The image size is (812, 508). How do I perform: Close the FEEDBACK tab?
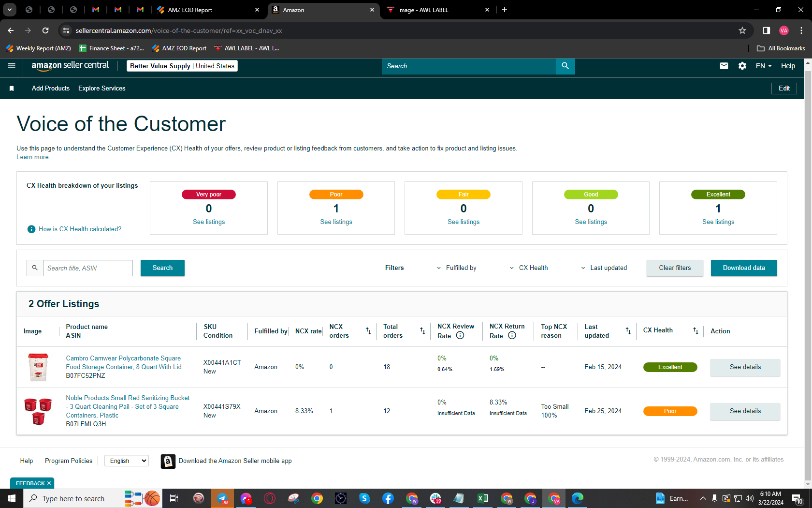(x=49, y=483)
